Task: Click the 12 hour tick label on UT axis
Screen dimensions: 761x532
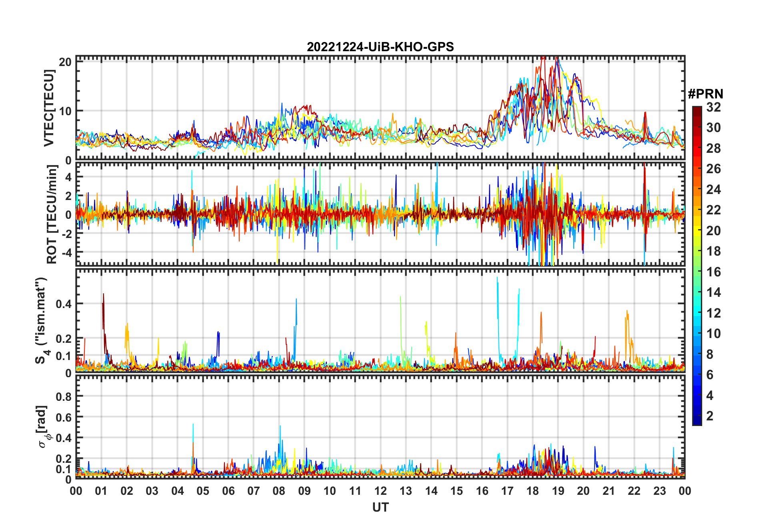Action: pos(380,491)
